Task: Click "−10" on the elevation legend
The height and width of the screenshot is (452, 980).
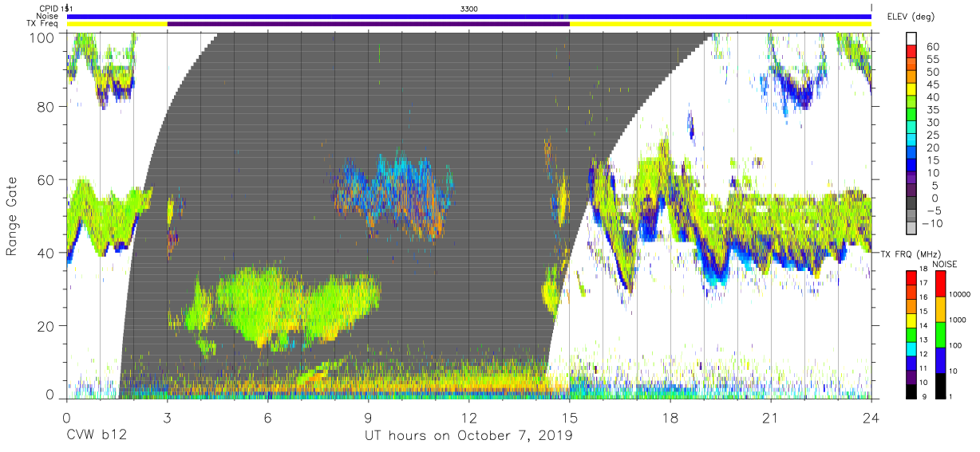Action: coord(935,223)
